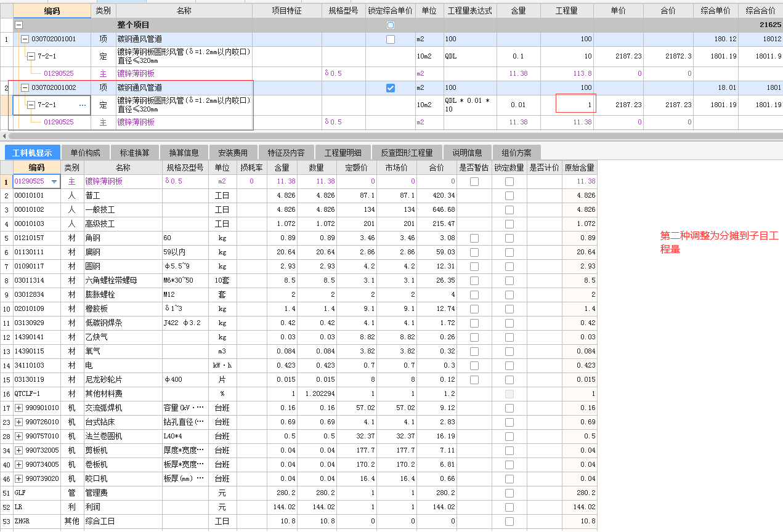Select spec cell 'J422 φ3.2'
The height and width of the screenshot is (532, 783).
pos(185,323)
